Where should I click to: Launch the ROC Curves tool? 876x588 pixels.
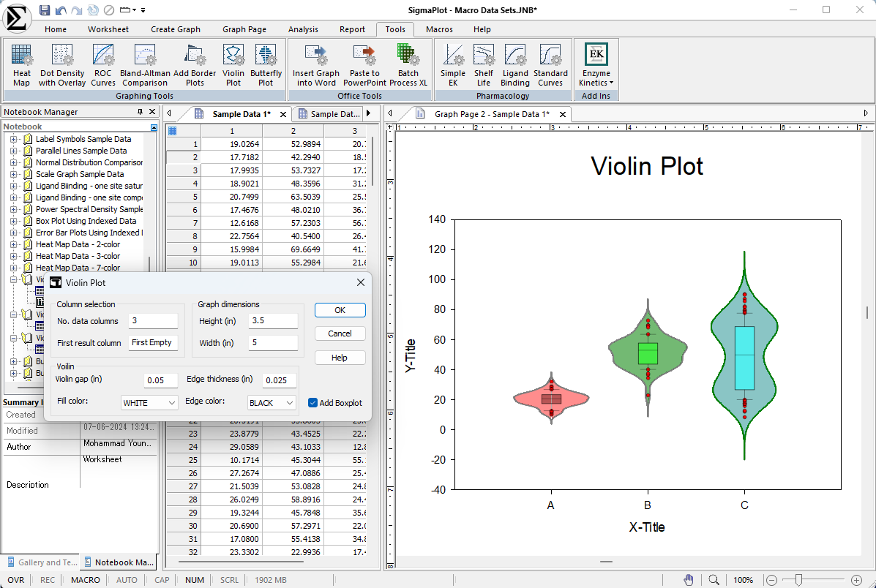click(103, 64)
